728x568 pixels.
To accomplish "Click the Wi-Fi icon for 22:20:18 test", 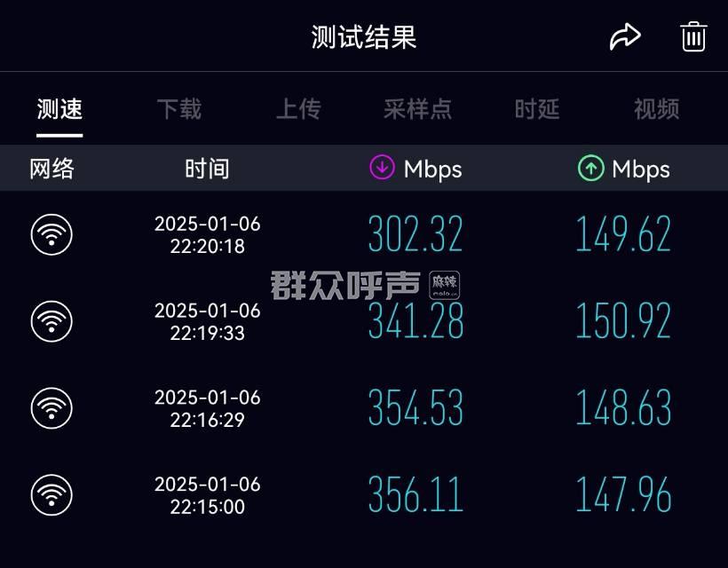I will point(51,234).
